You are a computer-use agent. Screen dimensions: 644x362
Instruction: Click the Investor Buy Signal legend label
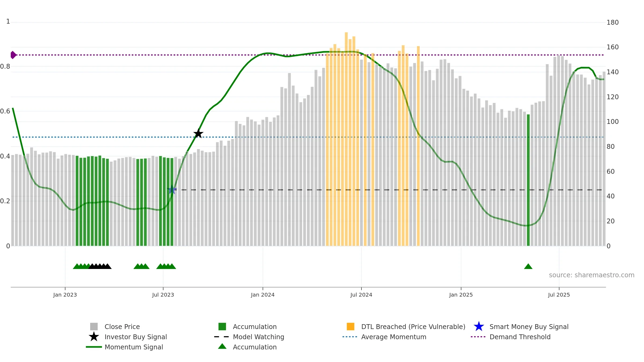click(136, 337)
